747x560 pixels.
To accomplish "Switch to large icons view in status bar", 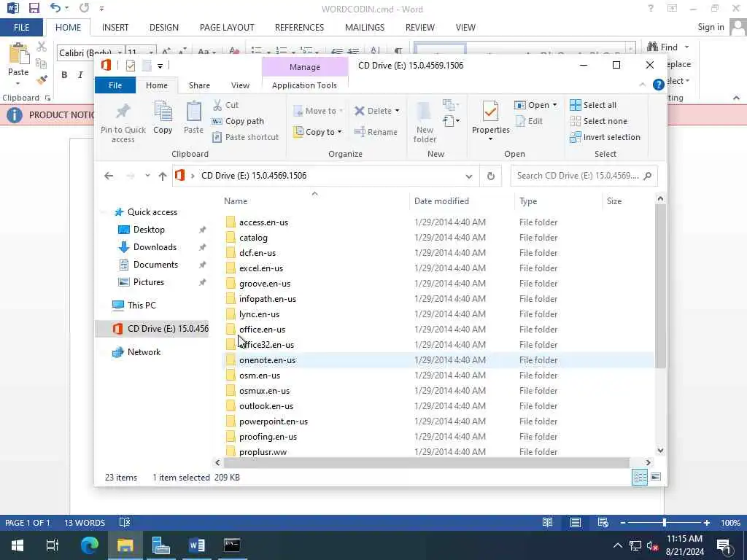I will coord(656,477).
